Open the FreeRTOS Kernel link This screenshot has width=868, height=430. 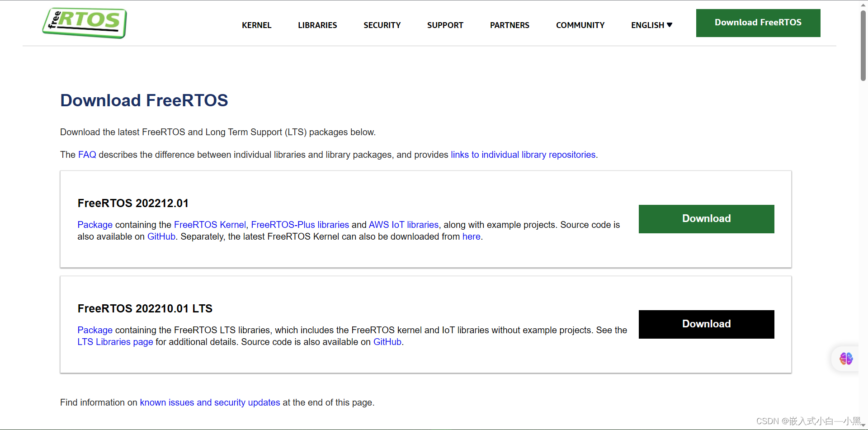tap(210, 225)
